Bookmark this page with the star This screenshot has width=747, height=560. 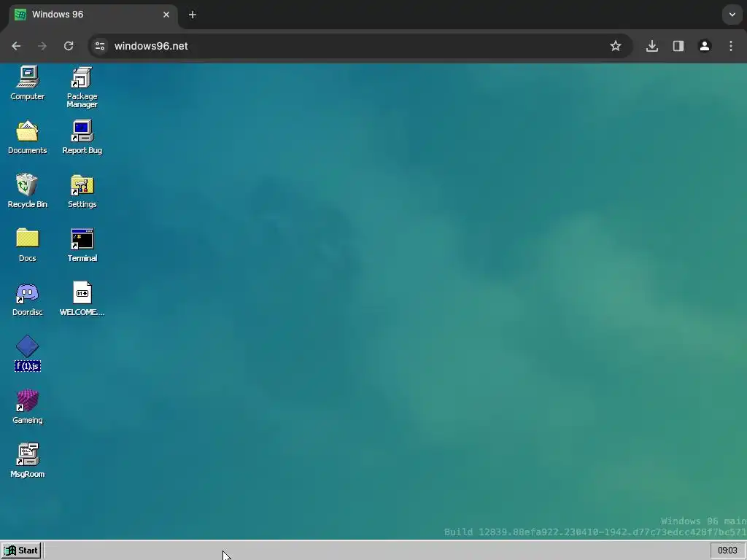click(616, 46)
